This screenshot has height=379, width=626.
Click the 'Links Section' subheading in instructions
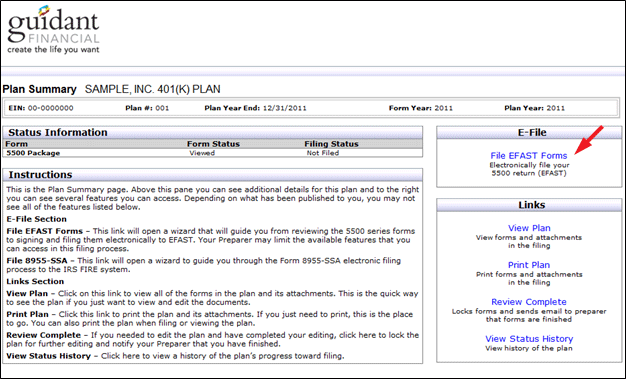(35, 282)
